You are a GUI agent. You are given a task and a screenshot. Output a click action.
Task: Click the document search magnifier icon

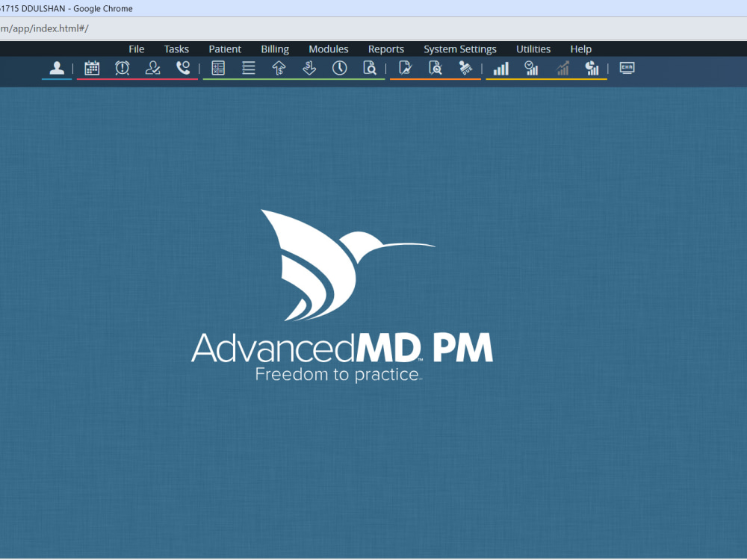(x=370, y=68)
